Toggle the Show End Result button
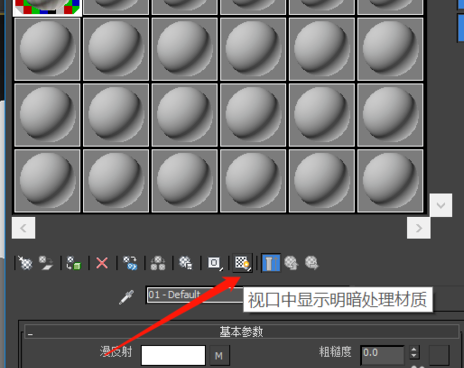Screen dimensions: 464x368 (x=271, y=263)
